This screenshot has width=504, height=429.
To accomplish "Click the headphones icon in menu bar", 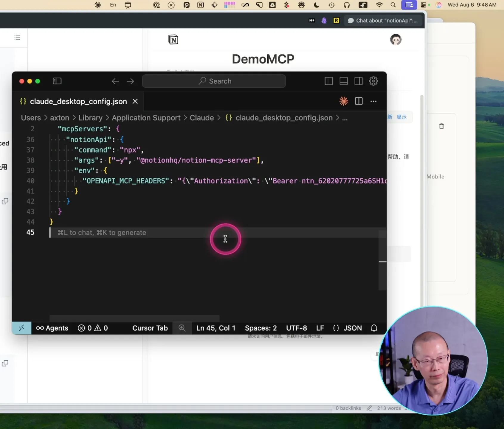I will tap(347, 5).
